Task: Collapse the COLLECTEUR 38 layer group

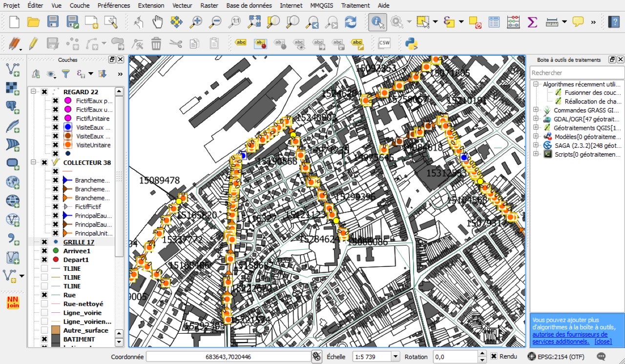Action: (33, 162)
